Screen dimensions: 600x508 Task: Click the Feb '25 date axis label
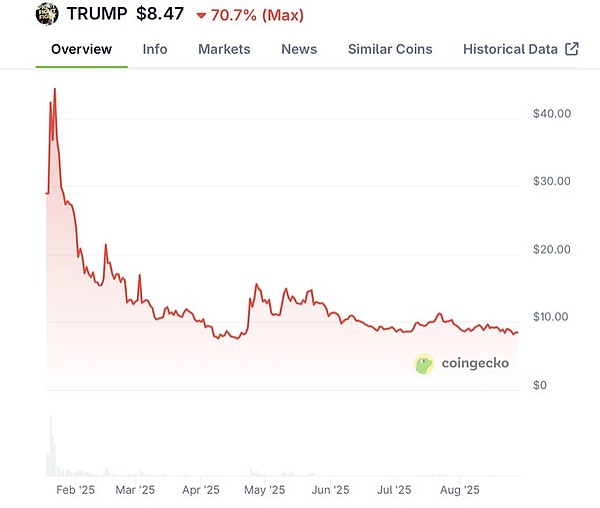tap(75, 490)
